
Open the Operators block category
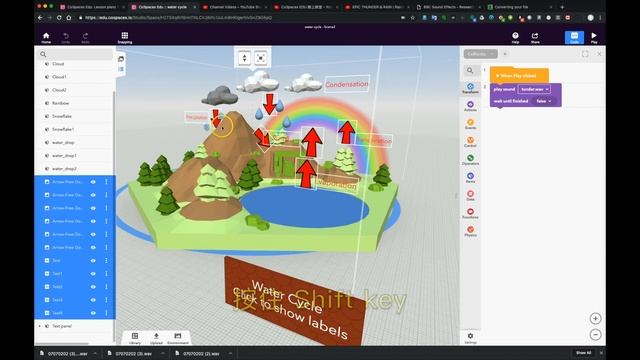(470, 160)
